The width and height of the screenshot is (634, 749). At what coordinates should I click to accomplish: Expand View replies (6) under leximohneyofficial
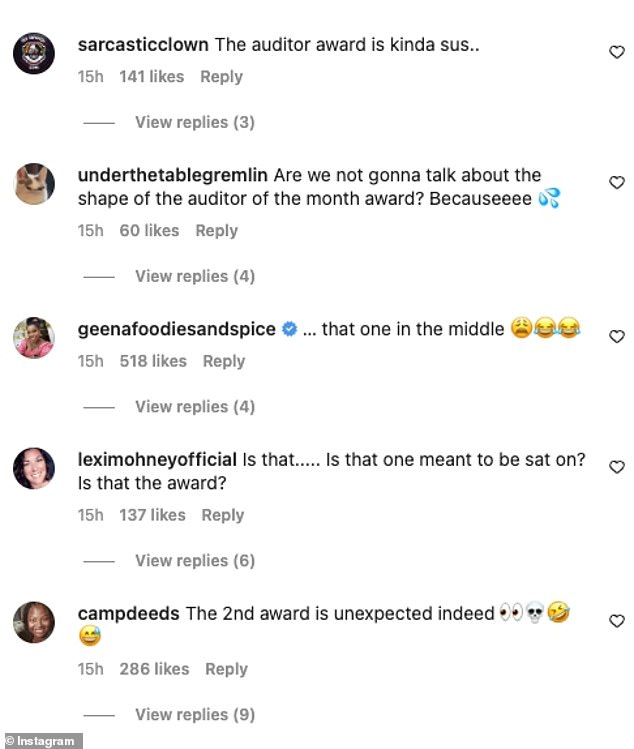point(194,560)
